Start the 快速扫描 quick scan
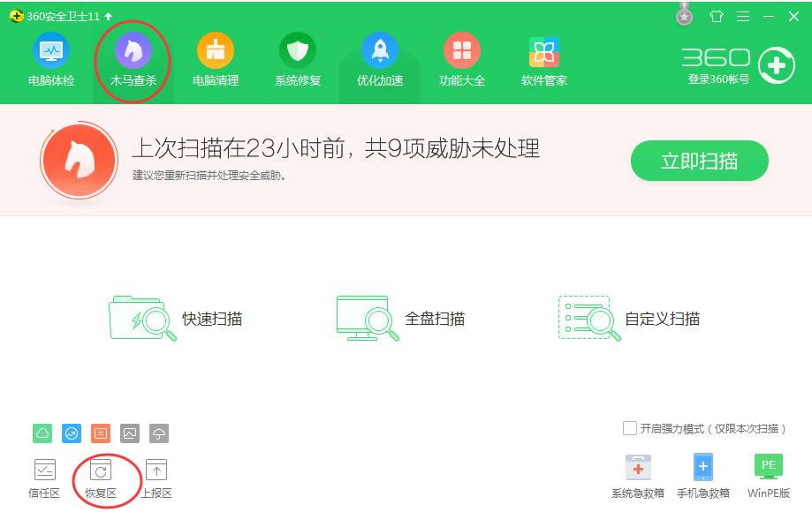The width and height of the screenshot is (812, 512). point(176,319)
